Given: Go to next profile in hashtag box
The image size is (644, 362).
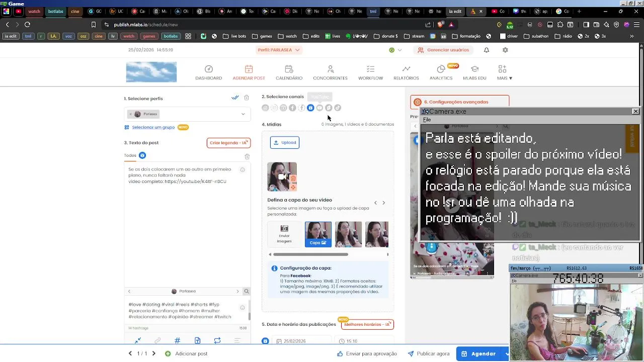Looking at the screenshot, I should (x=237, y=291).
